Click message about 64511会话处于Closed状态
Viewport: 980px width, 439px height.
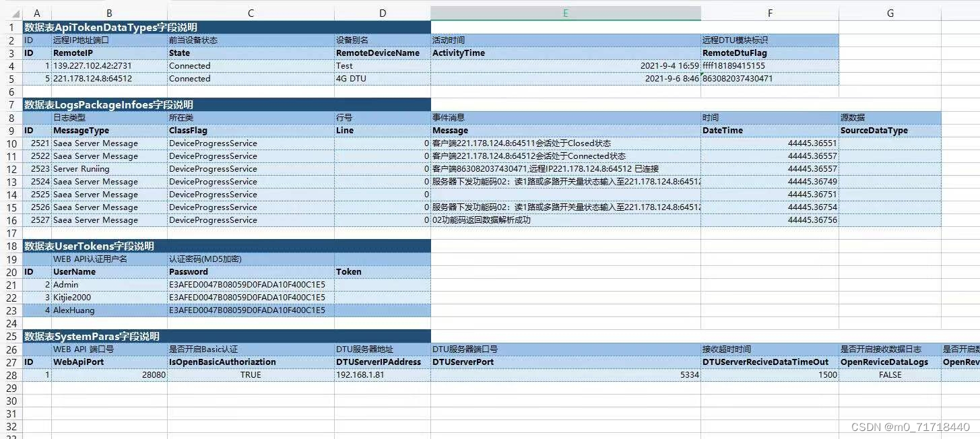tap(566, 143)
